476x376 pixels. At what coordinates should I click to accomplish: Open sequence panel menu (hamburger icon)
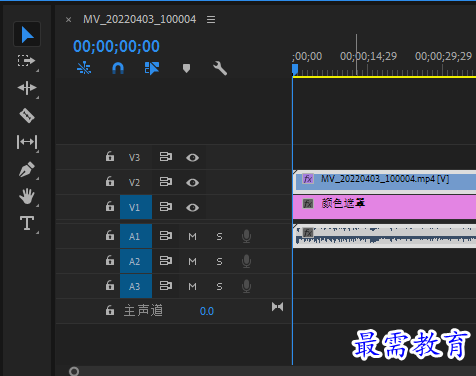coord(211,20)
